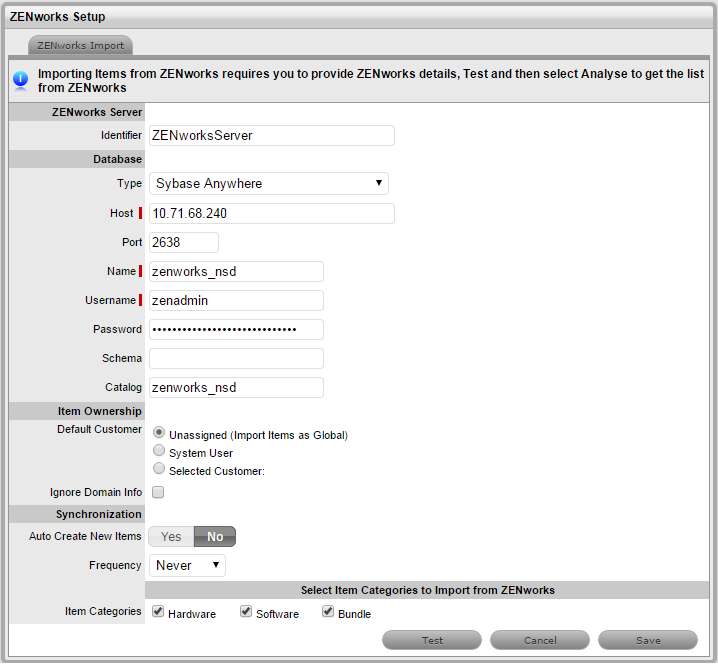Select the System User radio button
Image resolution: width=718 pixels, height=664 pixels.
coord(159,450)
